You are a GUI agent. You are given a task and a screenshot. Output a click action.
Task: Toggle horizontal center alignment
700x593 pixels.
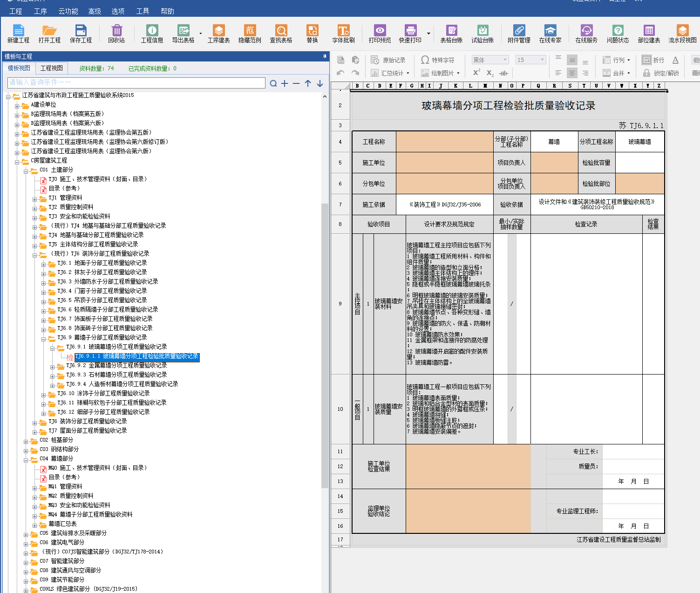click(x=572, y=73)
